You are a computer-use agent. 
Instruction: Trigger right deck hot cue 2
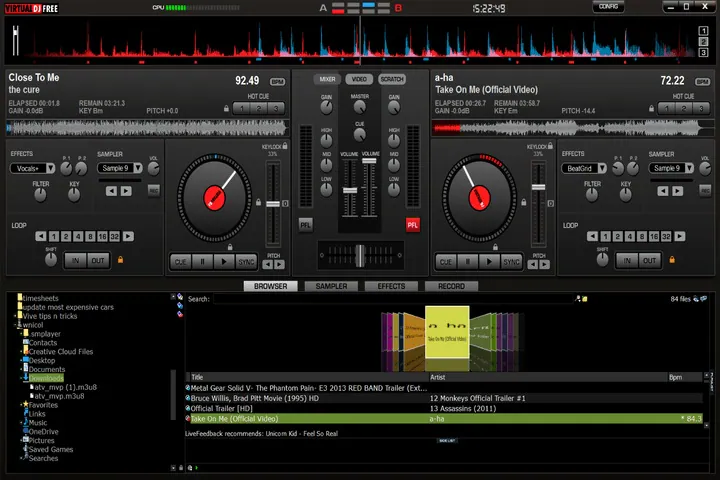pyautogui.click(x=684, y=108)
